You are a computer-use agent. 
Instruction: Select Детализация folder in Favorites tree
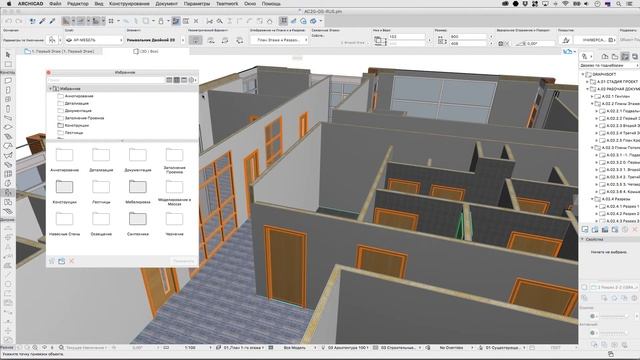76,103
